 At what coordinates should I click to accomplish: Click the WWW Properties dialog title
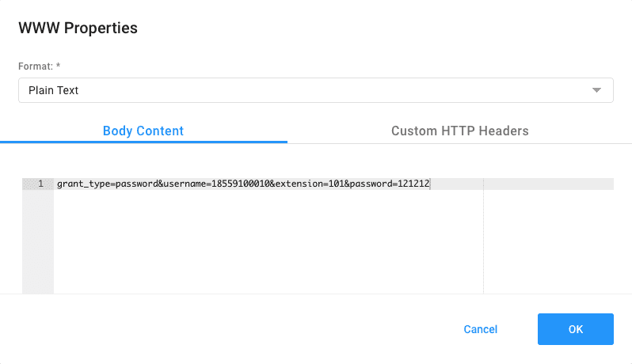(78, 28)
